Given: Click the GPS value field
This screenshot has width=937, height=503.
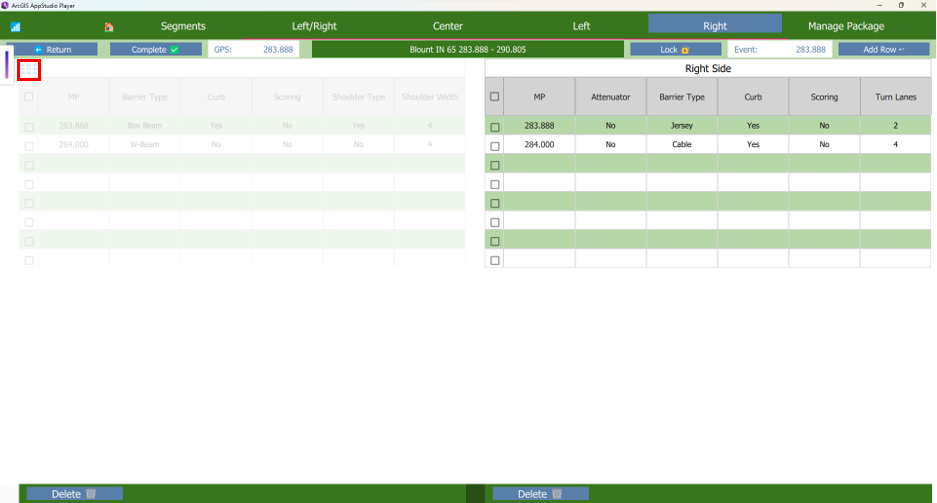Looking at the screenshot, I should coord(254,50).
